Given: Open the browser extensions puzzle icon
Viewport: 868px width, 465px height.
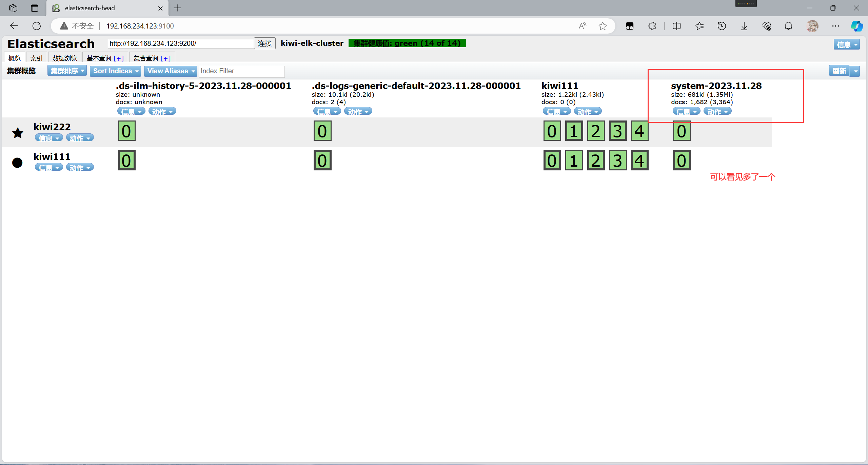Looking at the screenshot, I should tap(652, 26).
